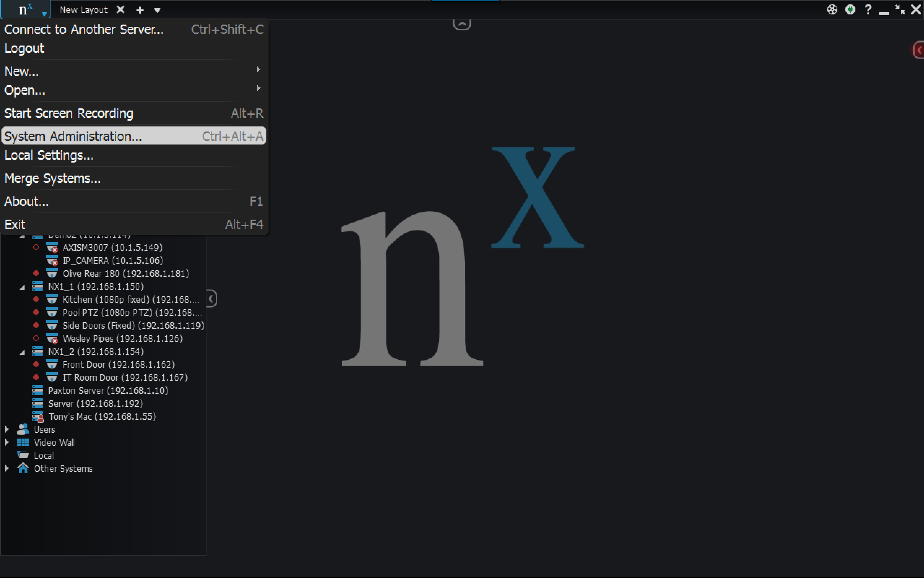Click the Local folder icon
Screen dimensions: 924x578
(23, 455)
